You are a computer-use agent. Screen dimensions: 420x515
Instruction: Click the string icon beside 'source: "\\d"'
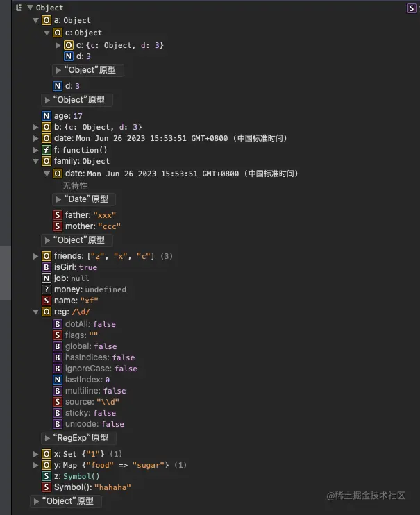pyautogui.click(x=58, y=402)
